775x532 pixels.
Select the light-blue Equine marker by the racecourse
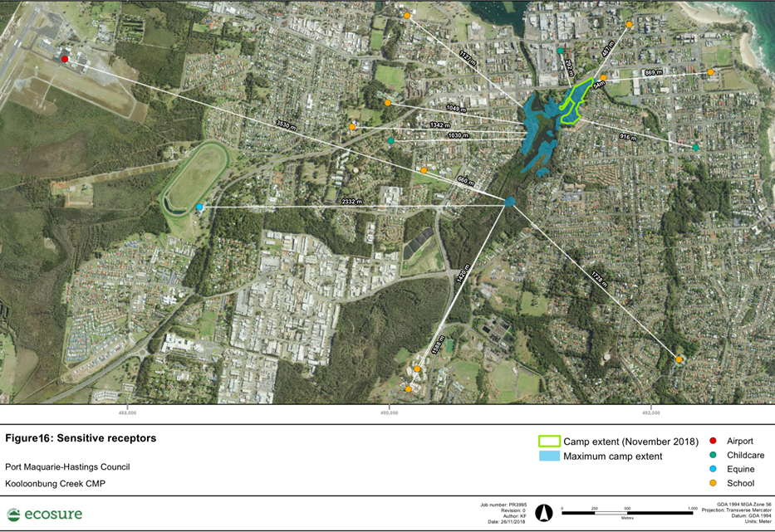199,207
